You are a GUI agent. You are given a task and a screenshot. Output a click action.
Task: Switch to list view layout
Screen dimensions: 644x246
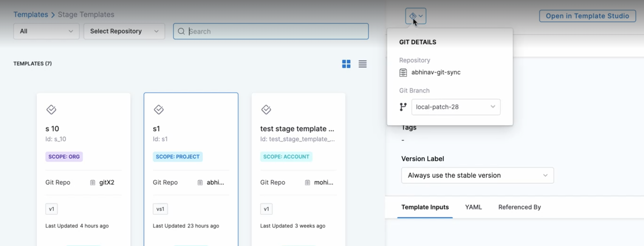click(363, 64)
